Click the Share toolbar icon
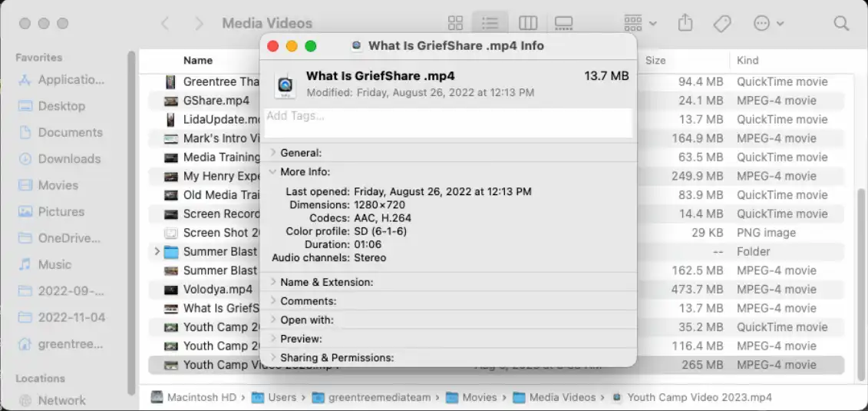The height and width of the screenshot is (411, 868). [687, 23]
